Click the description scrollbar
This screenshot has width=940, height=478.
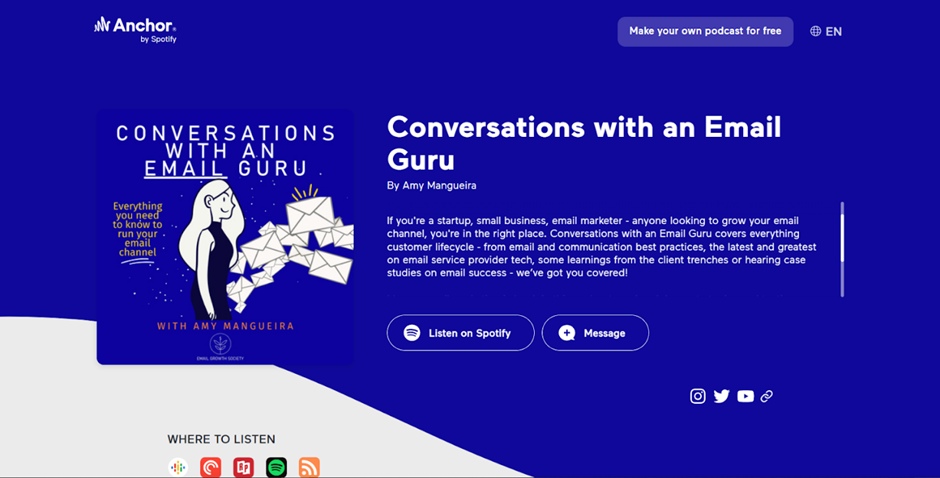coord(842,249)
